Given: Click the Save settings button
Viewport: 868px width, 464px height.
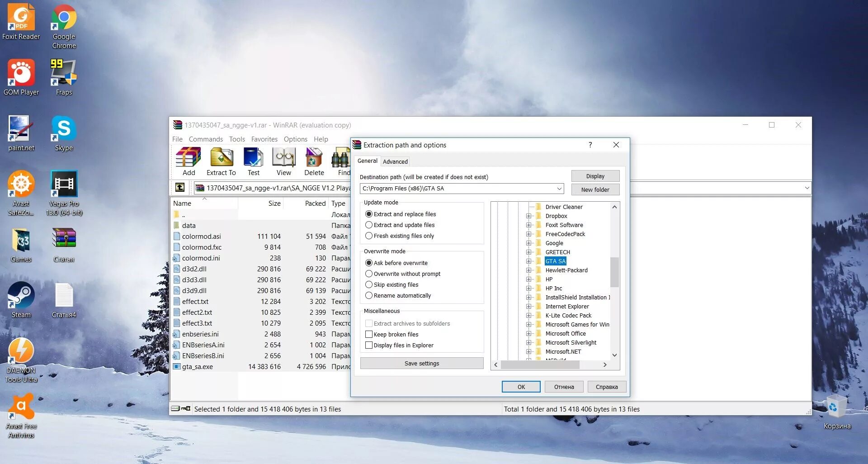Looking at the screenshot, I should click(422, 363).
